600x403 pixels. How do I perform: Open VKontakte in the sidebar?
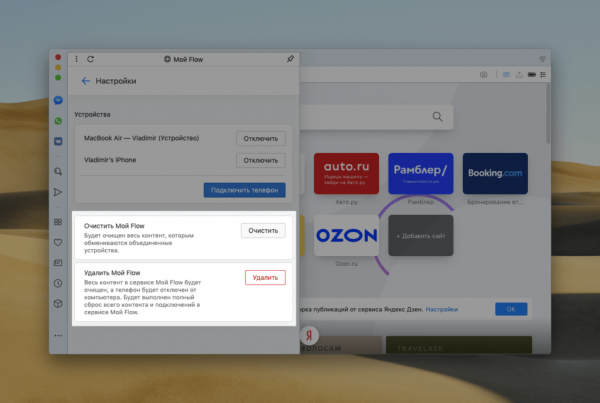(58, 141)
